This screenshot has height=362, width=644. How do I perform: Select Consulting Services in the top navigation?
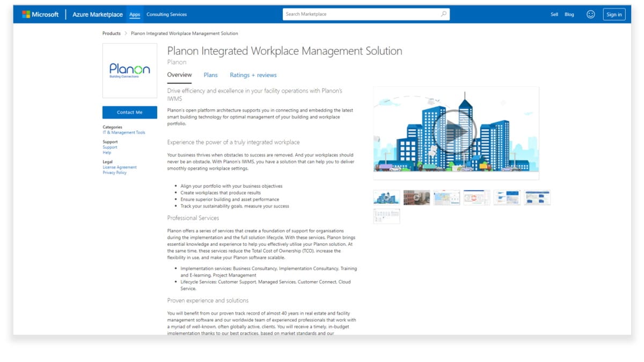pyautogui.click(x=166, y=14)
